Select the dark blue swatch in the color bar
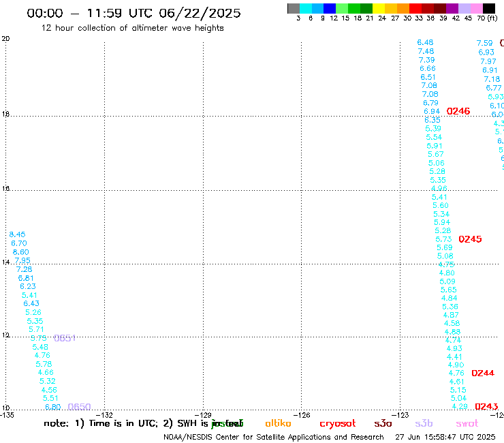This screenshot has height=443, width=504. pos(330,8)
